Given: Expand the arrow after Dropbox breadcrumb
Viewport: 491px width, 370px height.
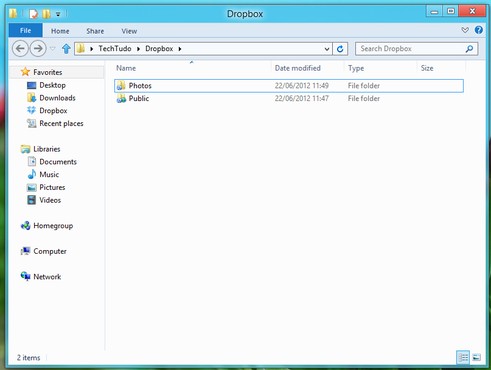Looking at the screenshot, I should (180, 49).
